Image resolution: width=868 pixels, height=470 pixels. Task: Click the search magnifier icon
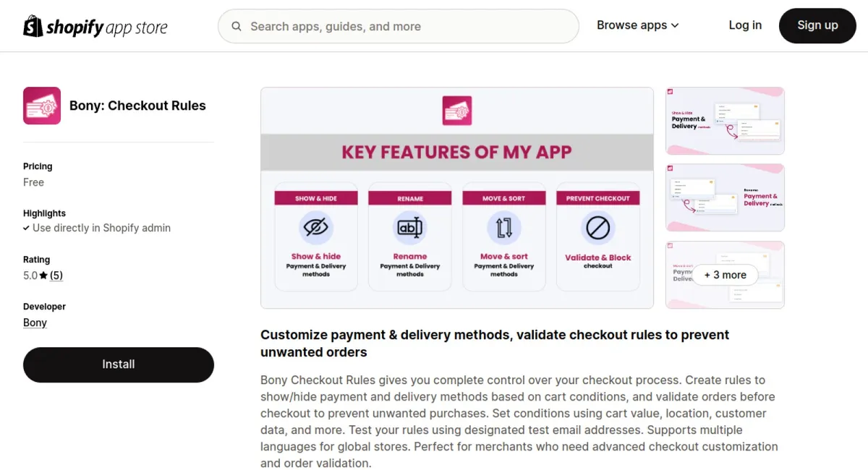(x=237, y=27)
